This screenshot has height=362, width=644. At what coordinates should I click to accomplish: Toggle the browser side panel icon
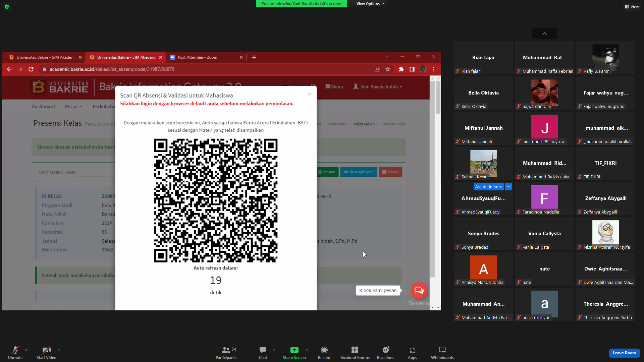click(412, 69)
